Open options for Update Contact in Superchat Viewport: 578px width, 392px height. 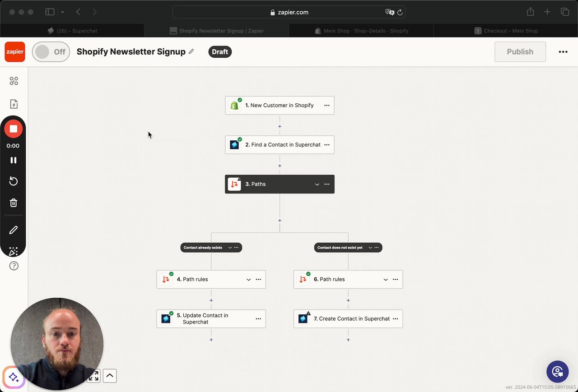coord(258,319)
